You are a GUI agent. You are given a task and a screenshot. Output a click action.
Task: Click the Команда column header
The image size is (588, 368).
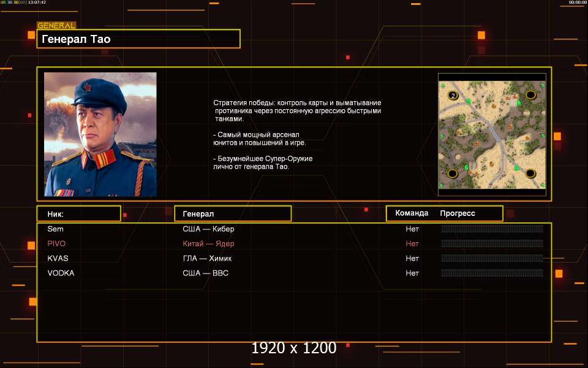tap(412, 213)
